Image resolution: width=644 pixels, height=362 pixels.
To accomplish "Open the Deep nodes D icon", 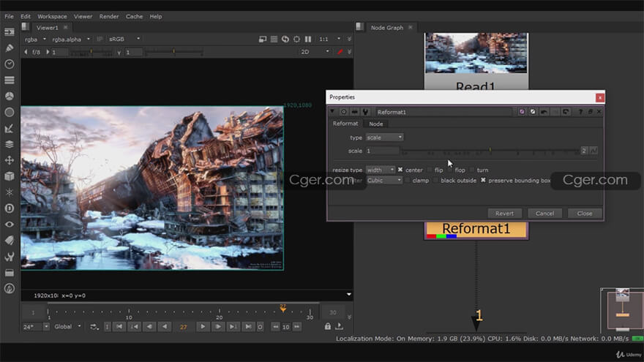I will (9, 208).
